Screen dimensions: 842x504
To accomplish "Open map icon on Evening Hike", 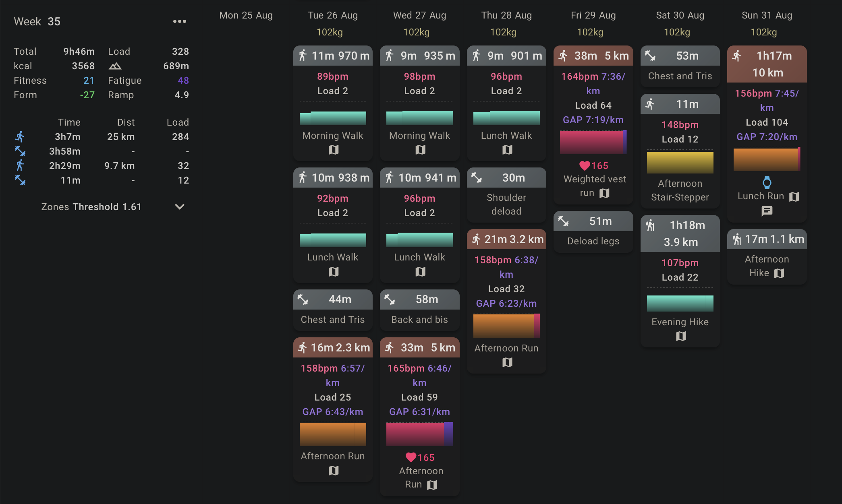I will click(680, 336).
